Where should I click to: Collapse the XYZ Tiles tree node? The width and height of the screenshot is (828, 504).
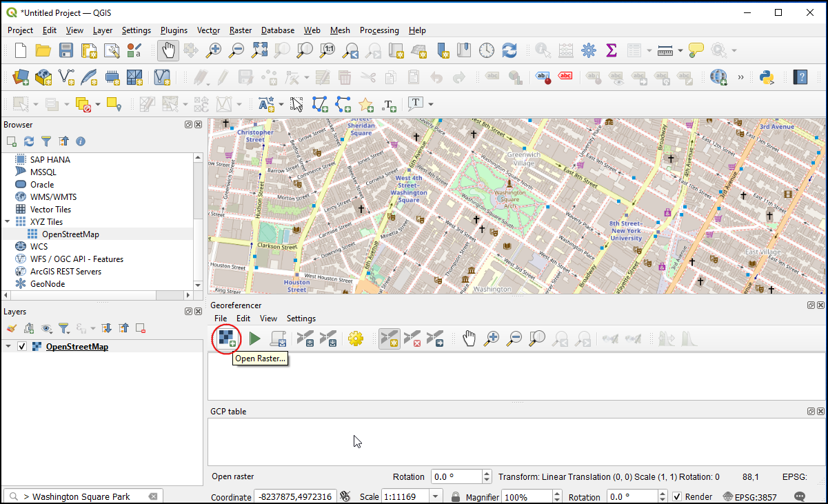tap(8, 222)
